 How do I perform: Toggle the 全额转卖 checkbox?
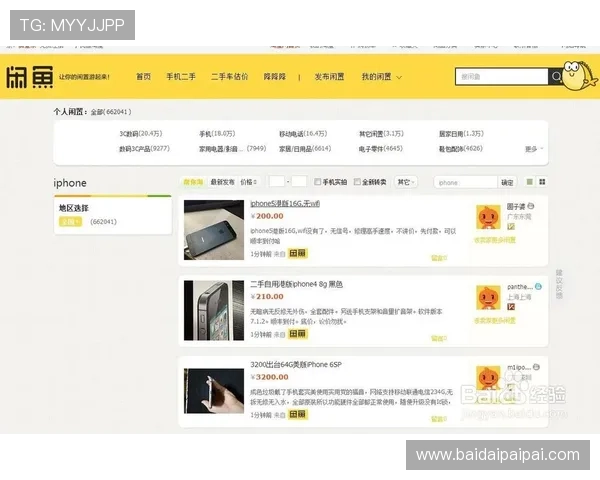pos(357,181)
